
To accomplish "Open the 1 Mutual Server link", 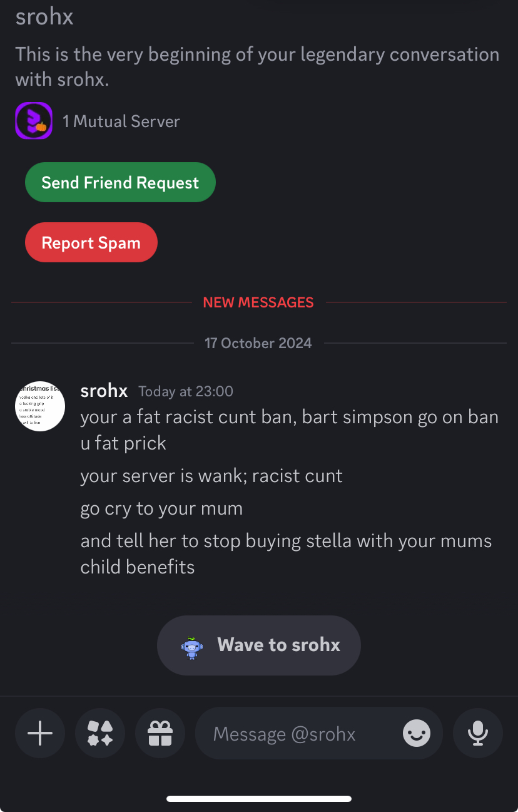I will click(121, 121).
